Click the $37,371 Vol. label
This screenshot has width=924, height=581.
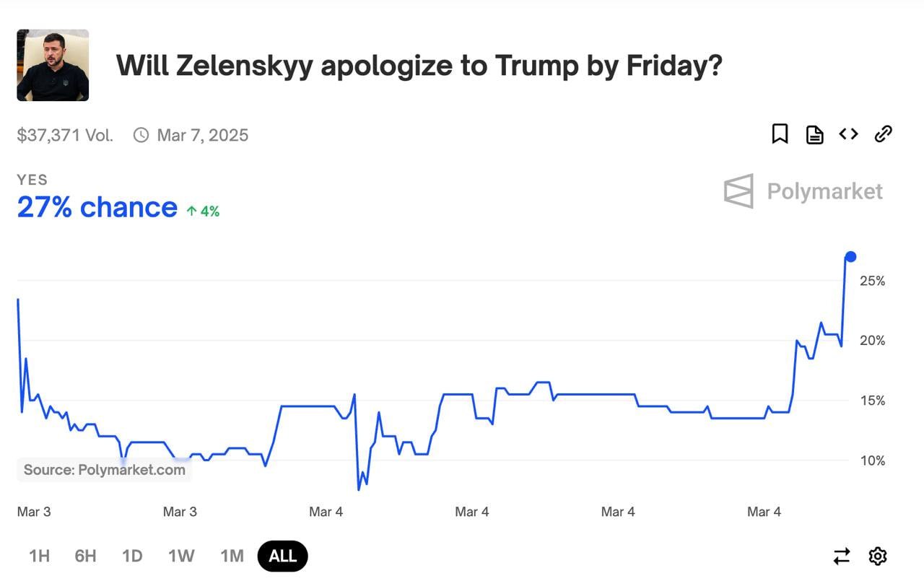point(65,135)
